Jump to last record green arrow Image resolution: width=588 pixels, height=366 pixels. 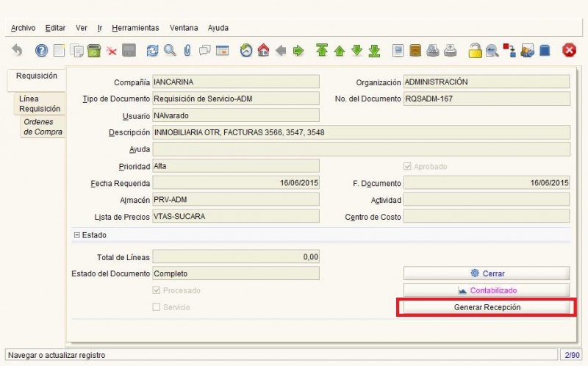(x=374, y=51)
